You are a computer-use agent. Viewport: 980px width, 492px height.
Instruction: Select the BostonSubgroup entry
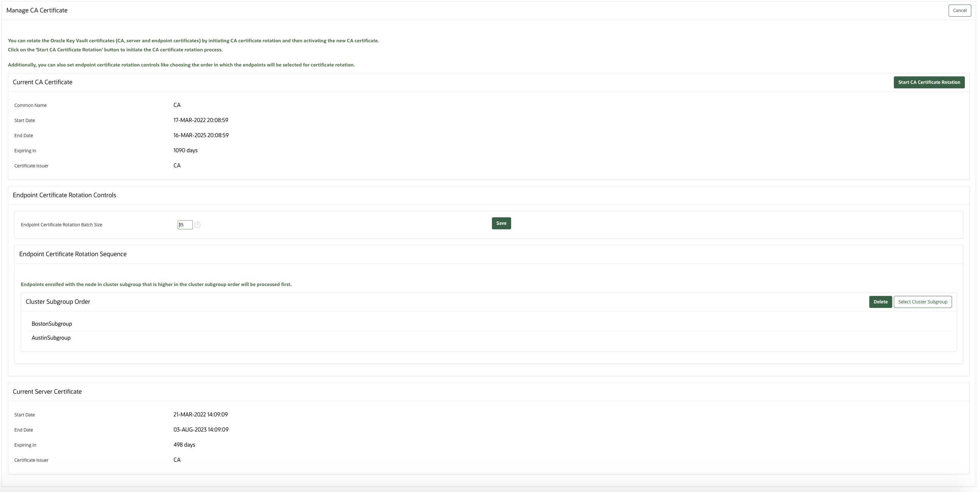point(52,323)
